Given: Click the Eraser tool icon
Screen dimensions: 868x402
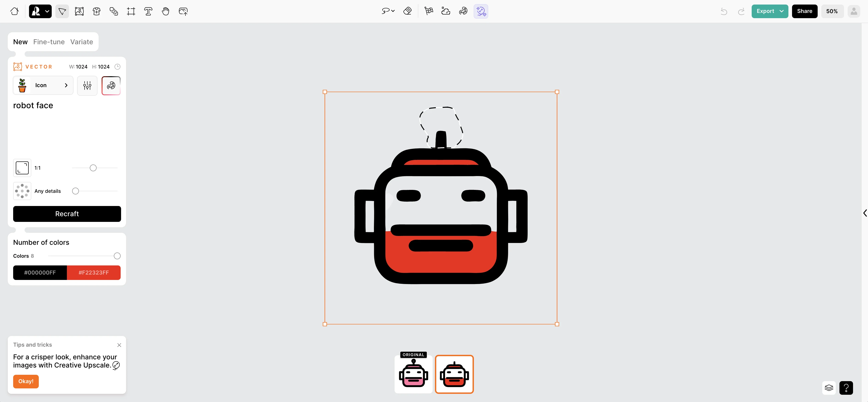Looking at the screenshot, I should pos(407,11).
